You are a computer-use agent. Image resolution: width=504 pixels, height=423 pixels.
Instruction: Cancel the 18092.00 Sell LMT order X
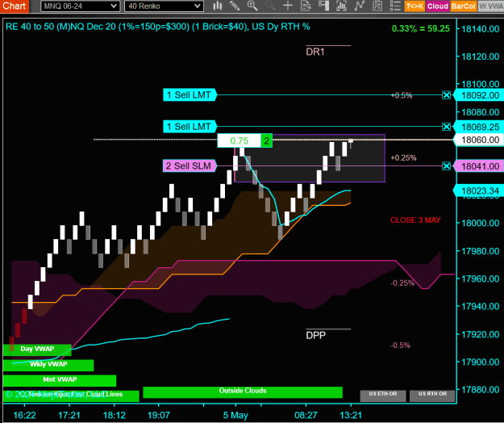click(446, 95)
